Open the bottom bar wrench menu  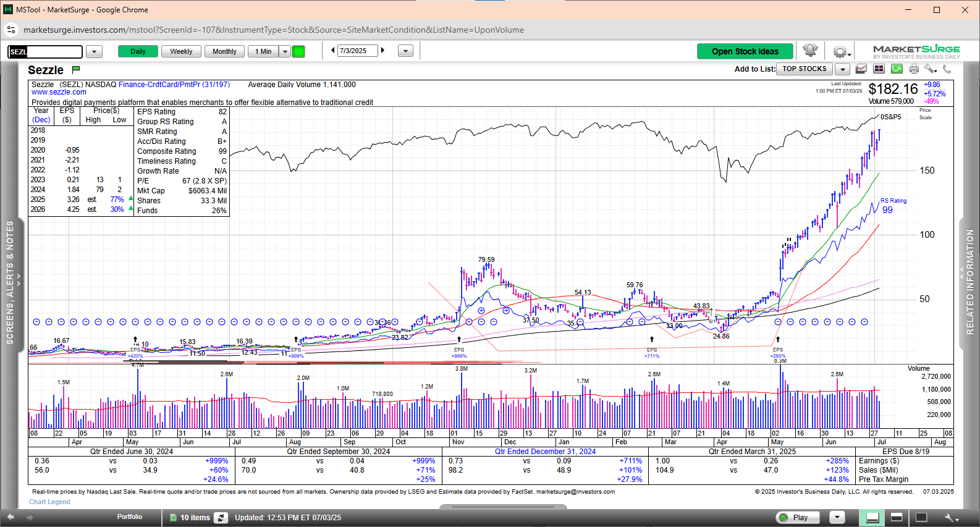[x=951, y=518]
